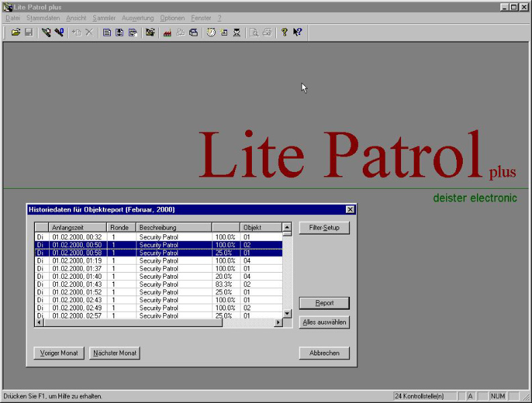Open the Auswertung menu

pos(138,18)
